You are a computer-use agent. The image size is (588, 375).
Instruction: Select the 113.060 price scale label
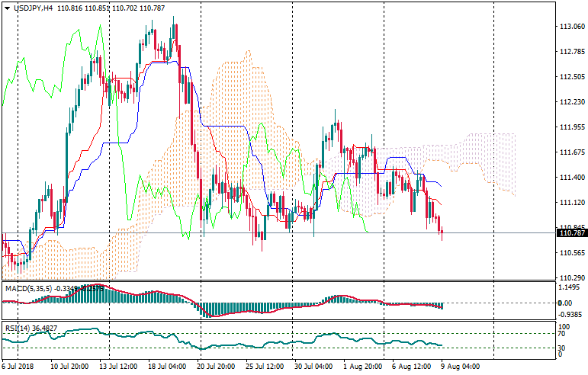pos(572,27)
